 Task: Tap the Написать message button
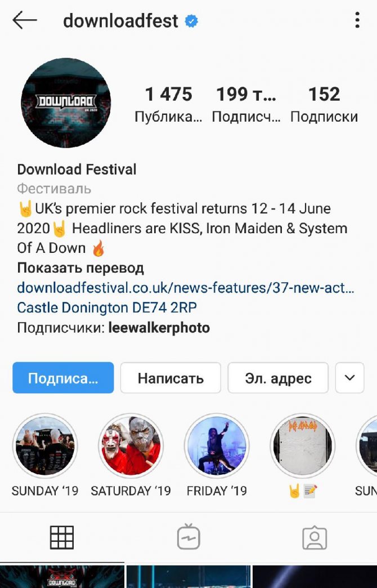coord(170,377)
